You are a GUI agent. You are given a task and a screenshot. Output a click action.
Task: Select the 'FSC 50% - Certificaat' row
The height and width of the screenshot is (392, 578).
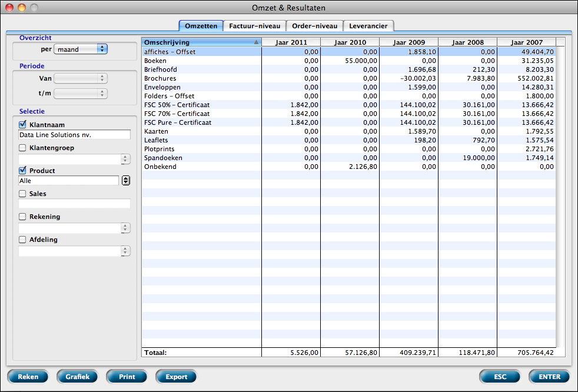tap(348, 105)
